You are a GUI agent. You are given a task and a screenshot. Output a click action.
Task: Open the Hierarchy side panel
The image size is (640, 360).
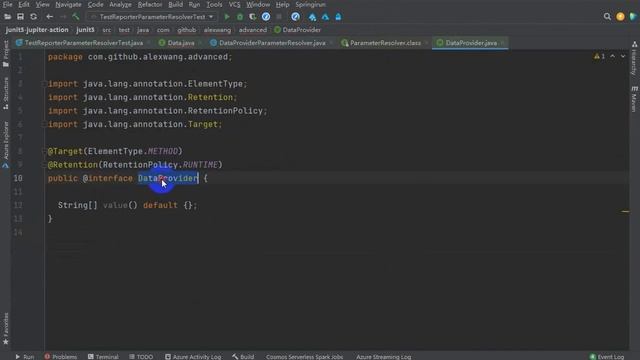click(634, 58)
